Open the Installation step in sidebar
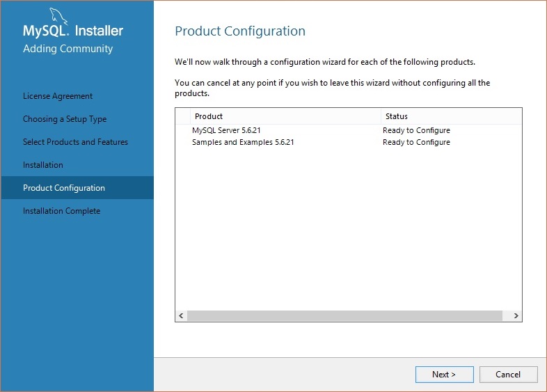Viewport: 547px width, 392px height. click(x=43, y=165)
